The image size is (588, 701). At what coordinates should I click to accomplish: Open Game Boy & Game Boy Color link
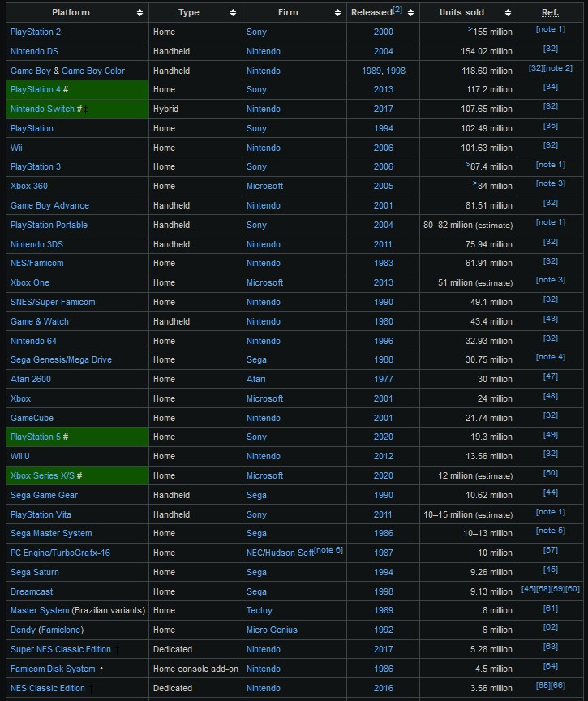(x=67, y=71)
